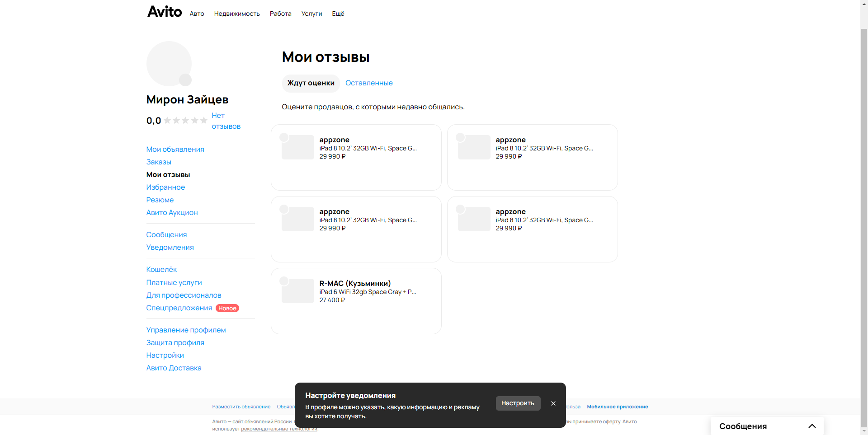The image size is (868, 435).
Task: Open the Заказы page
Action: tap(159, 162)
